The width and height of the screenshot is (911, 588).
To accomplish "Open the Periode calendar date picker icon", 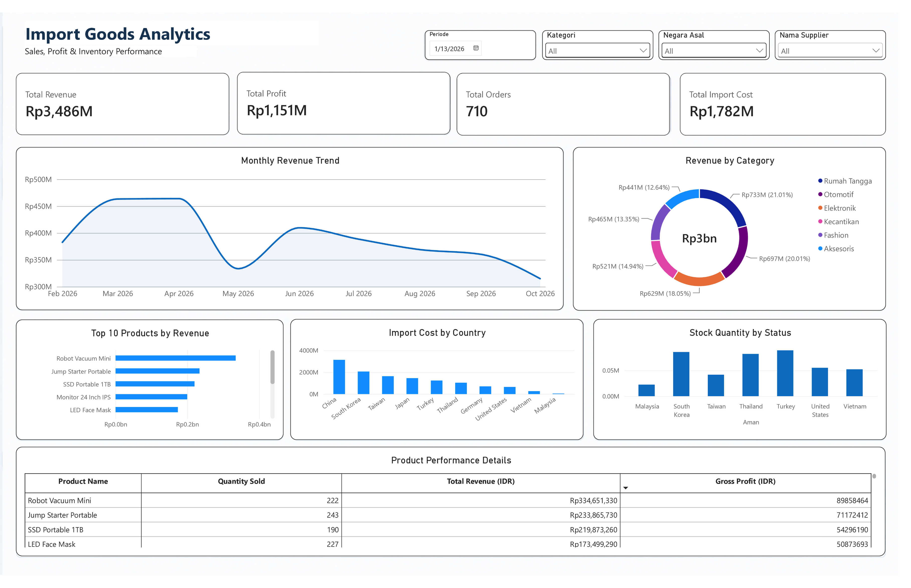I will pos(476,48).
